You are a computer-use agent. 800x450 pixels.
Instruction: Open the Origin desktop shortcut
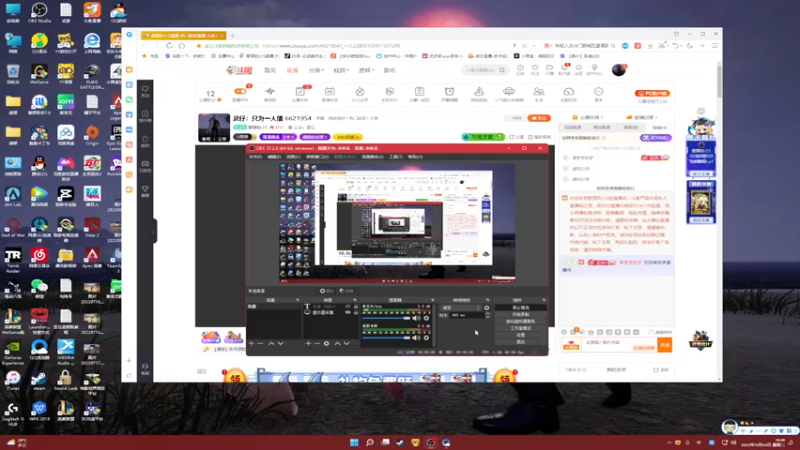(92, 135)
